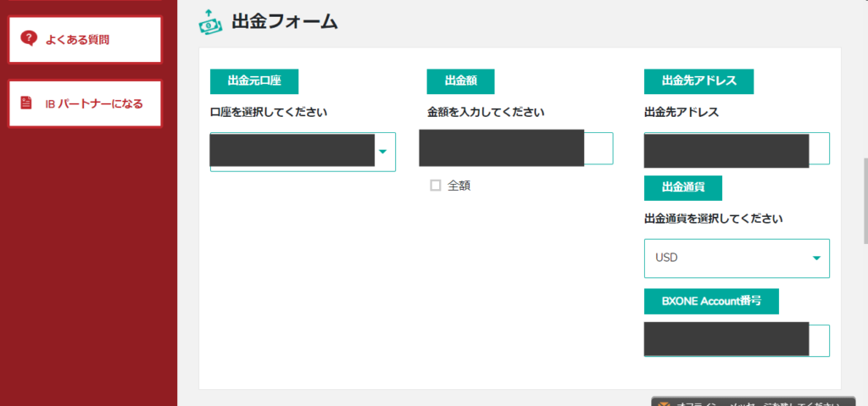Click the question mark icon beside よくある質問
The height and width of the screenshot is (406, 868).
point(29,38)
